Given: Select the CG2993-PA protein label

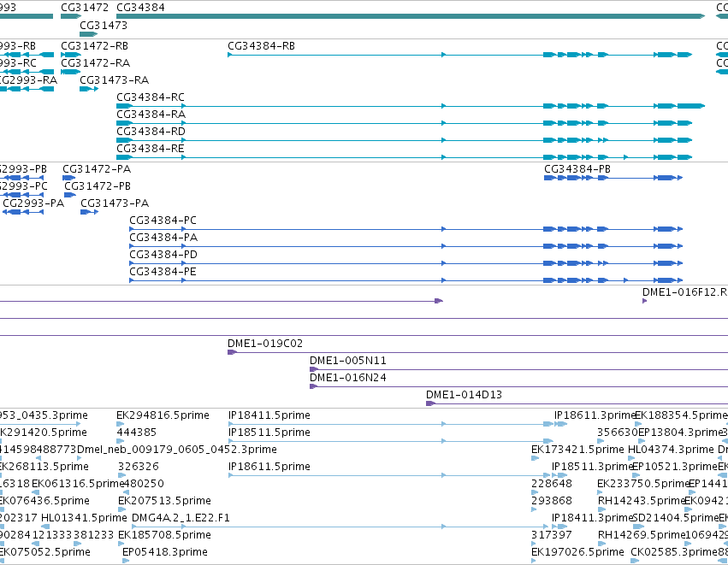Looking at the screenshot, I should pyautogui.click(x=33, y=203).
